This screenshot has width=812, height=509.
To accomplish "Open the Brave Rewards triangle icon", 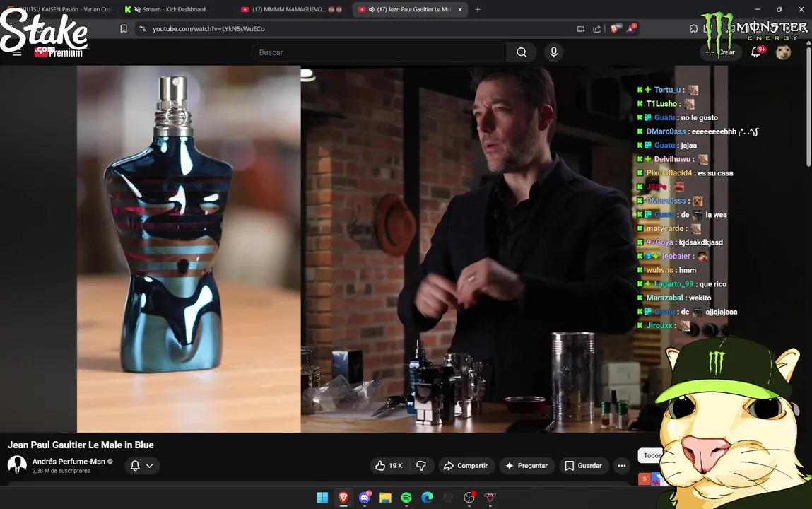I will pos(631,29).
